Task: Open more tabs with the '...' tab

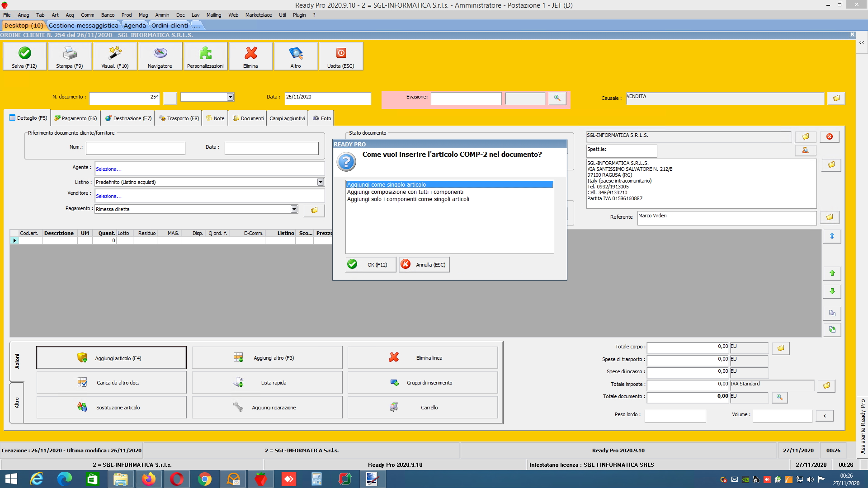Action: click(x=197, y=26)
